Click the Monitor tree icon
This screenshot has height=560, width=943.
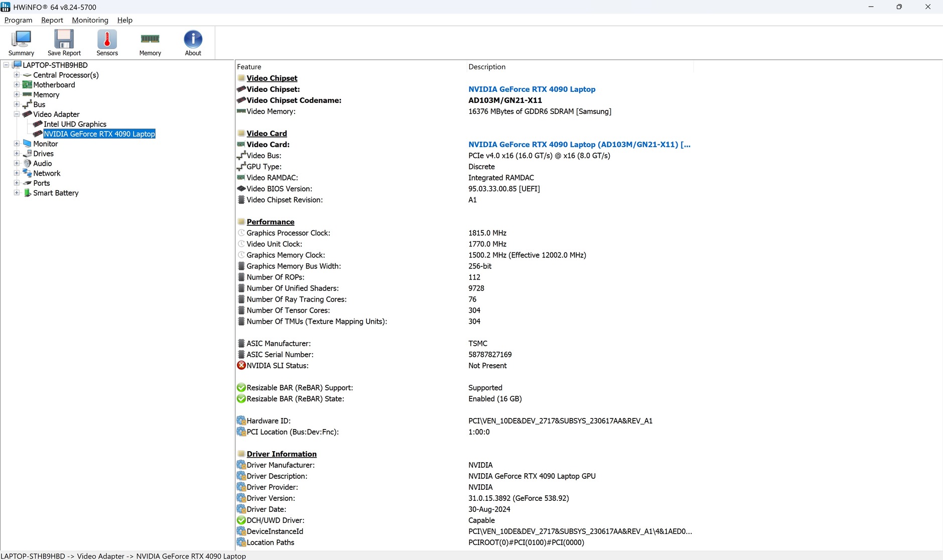coord(27,144)
